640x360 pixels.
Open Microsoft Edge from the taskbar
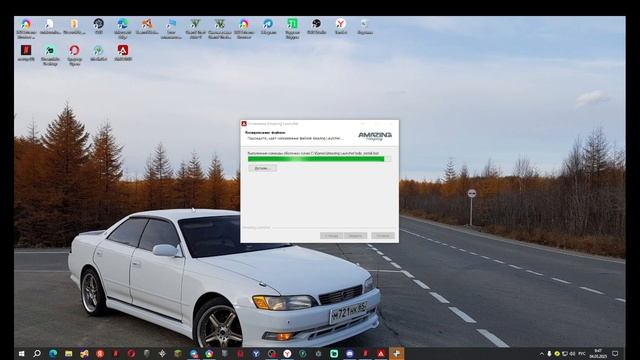53,353
